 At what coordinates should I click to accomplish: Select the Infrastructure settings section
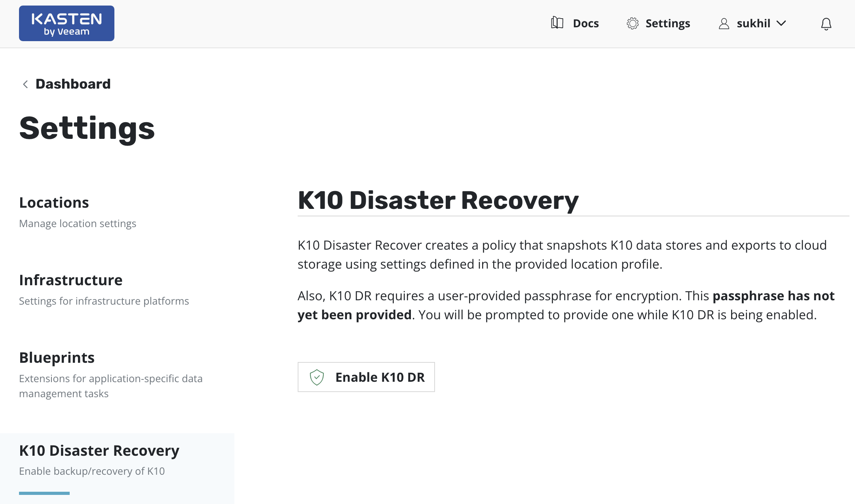tap(71, 280)
